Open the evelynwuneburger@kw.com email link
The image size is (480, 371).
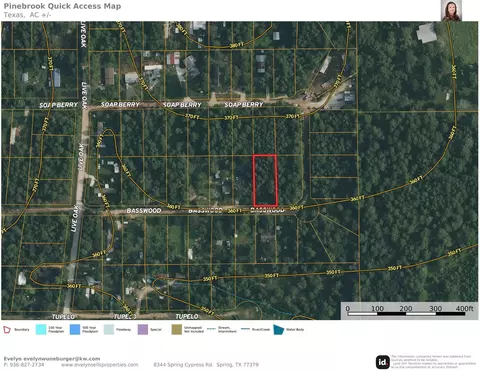(x=62, y=359)
